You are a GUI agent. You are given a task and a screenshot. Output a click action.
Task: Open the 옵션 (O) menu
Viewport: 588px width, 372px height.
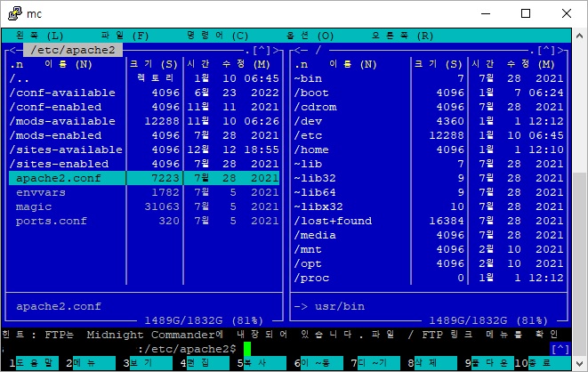coord(310,36)
